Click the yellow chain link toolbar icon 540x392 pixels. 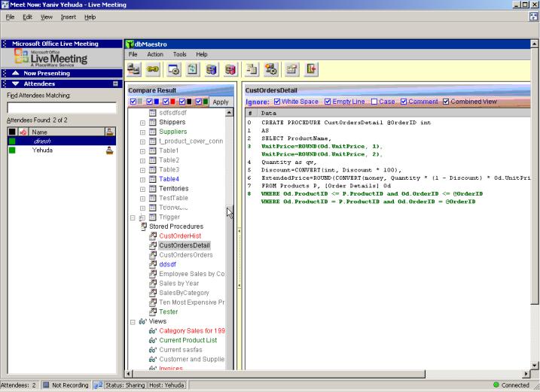(x=154, y=70)
